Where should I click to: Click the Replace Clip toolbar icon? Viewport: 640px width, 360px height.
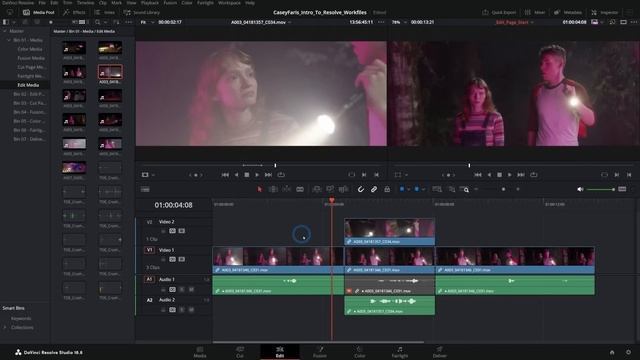[x=343, y=189]
